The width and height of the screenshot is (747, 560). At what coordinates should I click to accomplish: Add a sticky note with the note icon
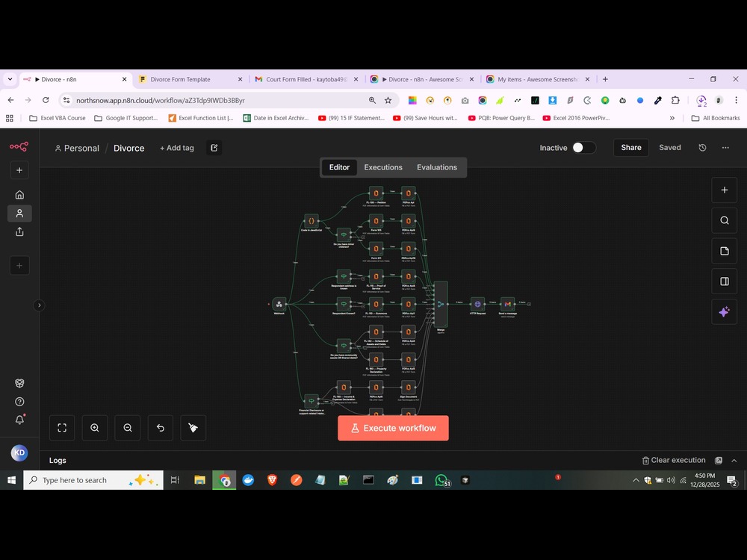[x=724, y=251]
